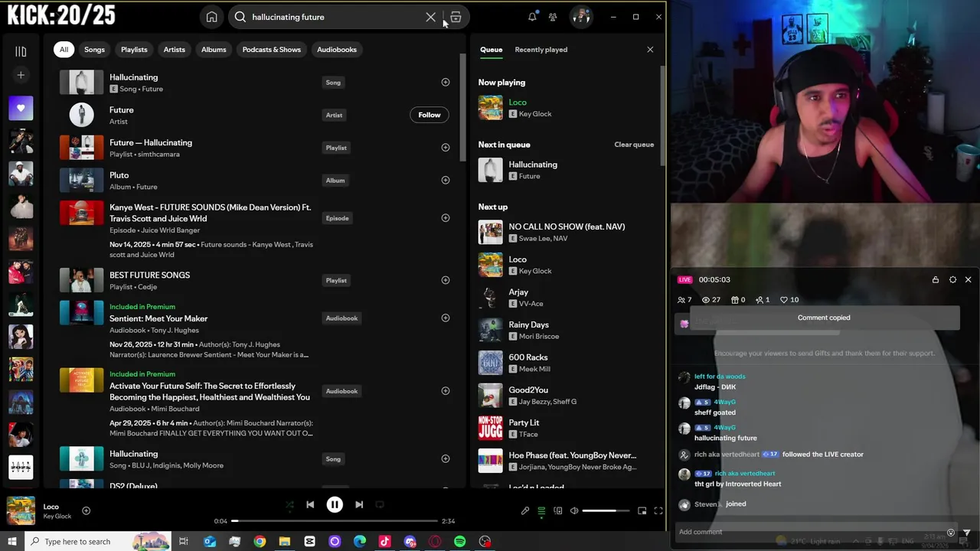The image size is (980, 551).
Task: Enter full screen player icon
Action: pos(658,510)
